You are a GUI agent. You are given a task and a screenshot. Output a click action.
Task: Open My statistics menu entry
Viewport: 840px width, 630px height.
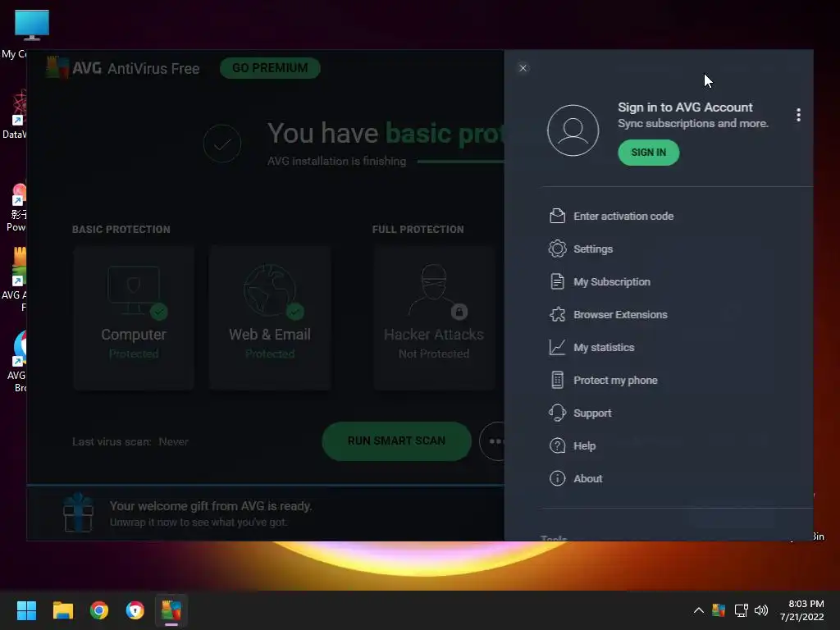(604, 348)
